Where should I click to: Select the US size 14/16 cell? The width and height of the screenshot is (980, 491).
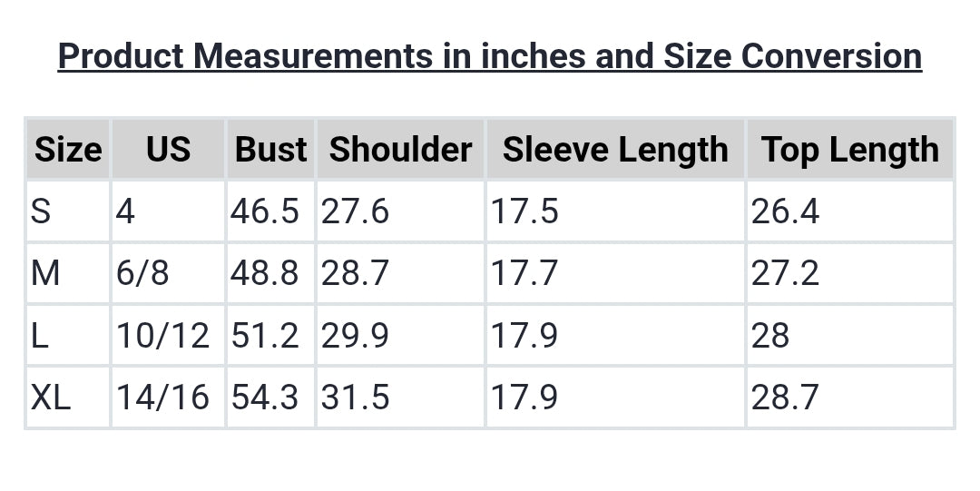(162, 398)
